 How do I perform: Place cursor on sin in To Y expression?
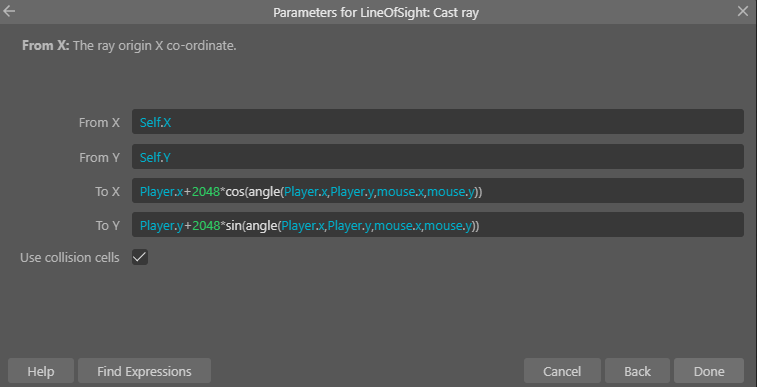pos(234,225)
